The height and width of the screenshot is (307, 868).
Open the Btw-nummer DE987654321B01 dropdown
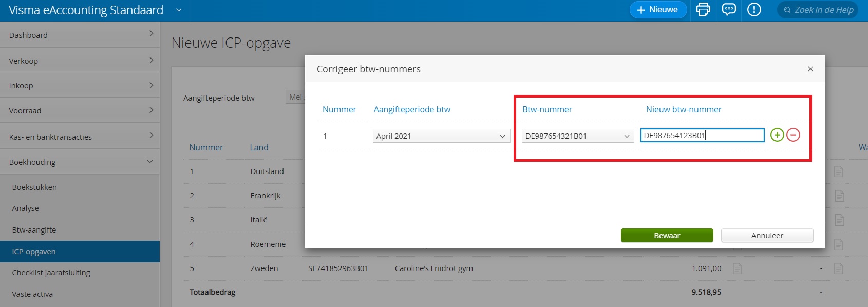pyautogui.click(x=577, y=136)
